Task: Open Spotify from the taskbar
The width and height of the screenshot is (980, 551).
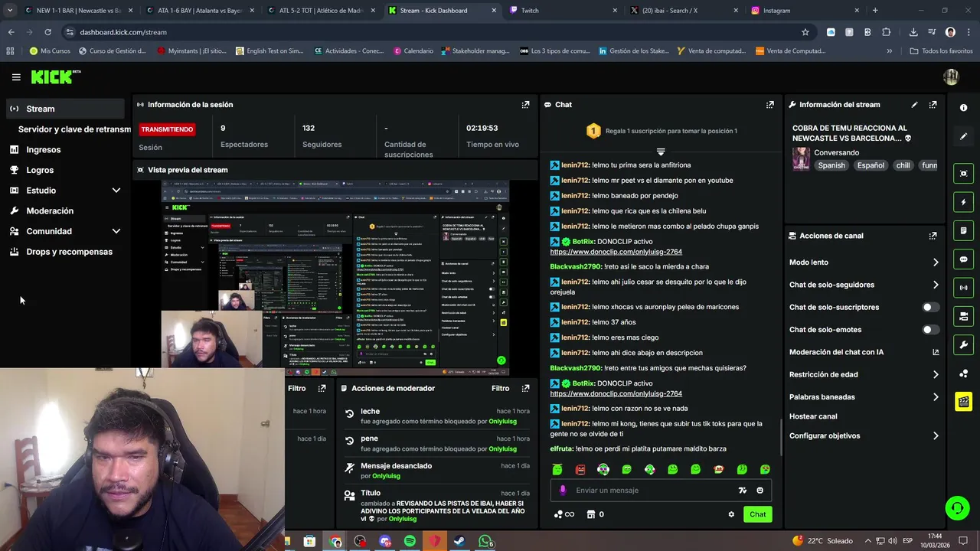Action: (410, 541)
